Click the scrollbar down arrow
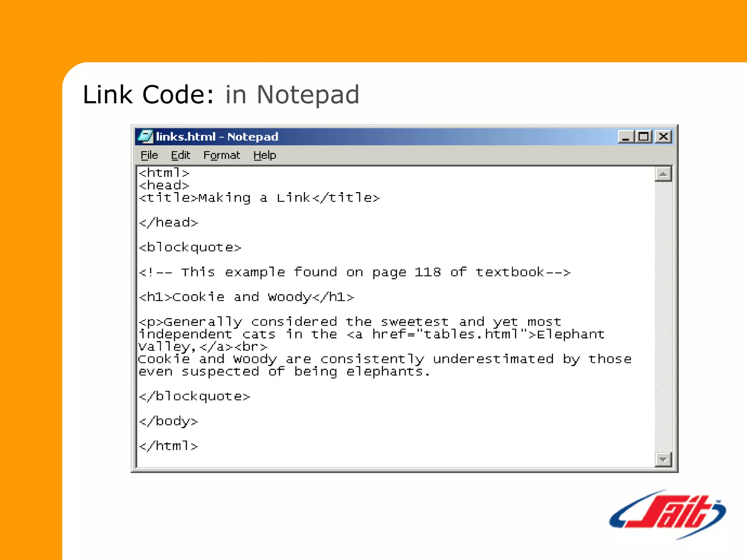This screenshot has width=747, height=560. [x=663, y=459]
